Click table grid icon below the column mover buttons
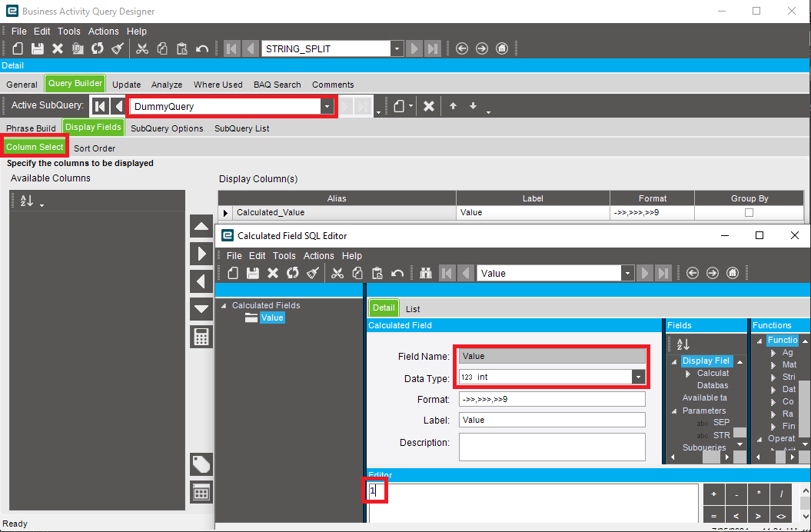811x532 pixels. pos(201,492)
